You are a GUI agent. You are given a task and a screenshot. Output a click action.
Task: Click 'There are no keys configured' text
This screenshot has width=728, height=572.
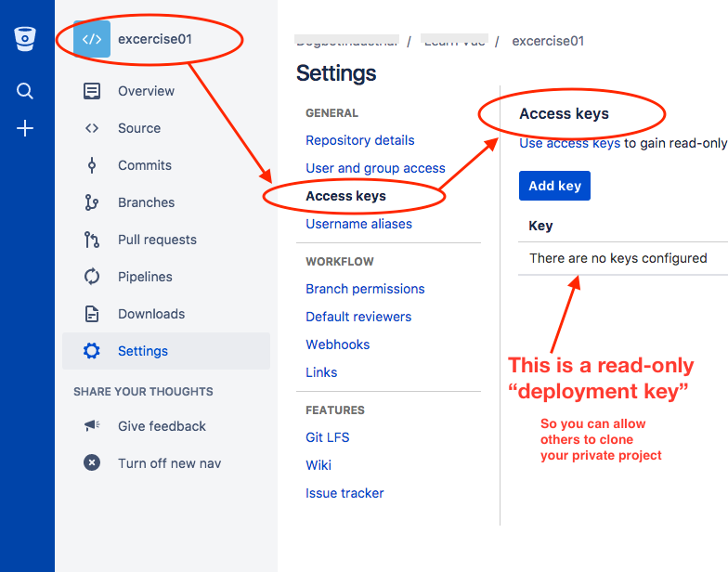(618, 258)
